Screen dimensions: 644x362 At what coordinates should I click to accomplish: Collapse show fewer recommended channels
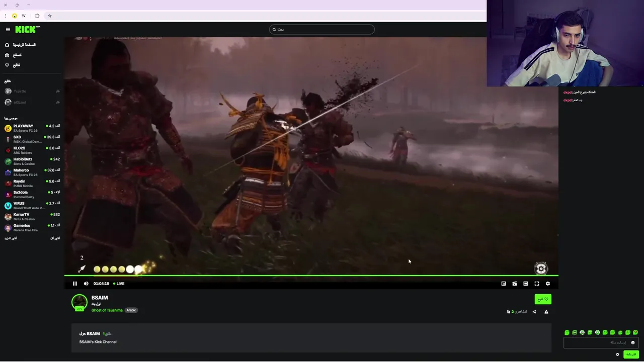point(55,238)
